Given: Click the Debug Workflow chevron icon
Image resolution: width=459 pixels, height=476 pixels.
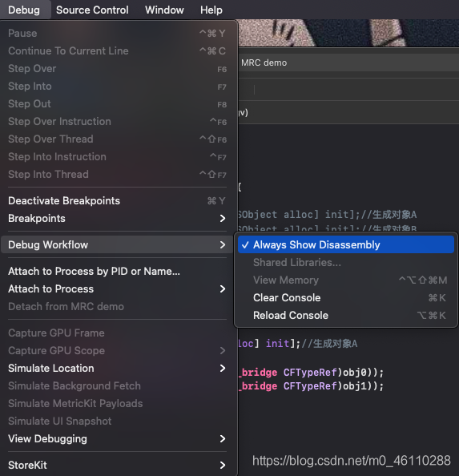Looking at the screenshot, I should [x=223, y=245].
